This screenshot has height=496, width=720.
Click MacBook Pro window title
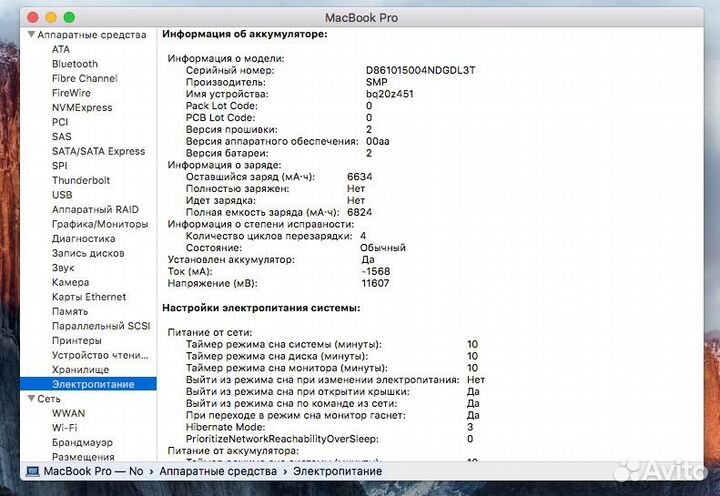pos(361,17)
